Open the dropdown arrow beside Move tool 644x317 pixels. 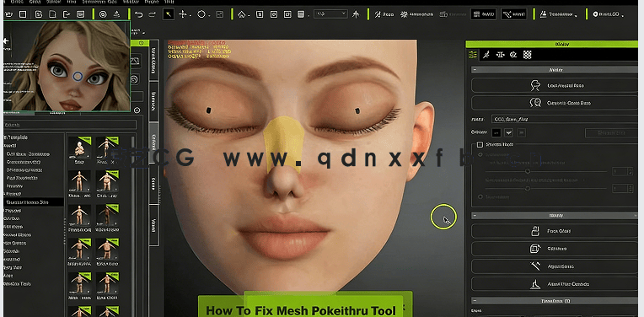click(191, 16)
